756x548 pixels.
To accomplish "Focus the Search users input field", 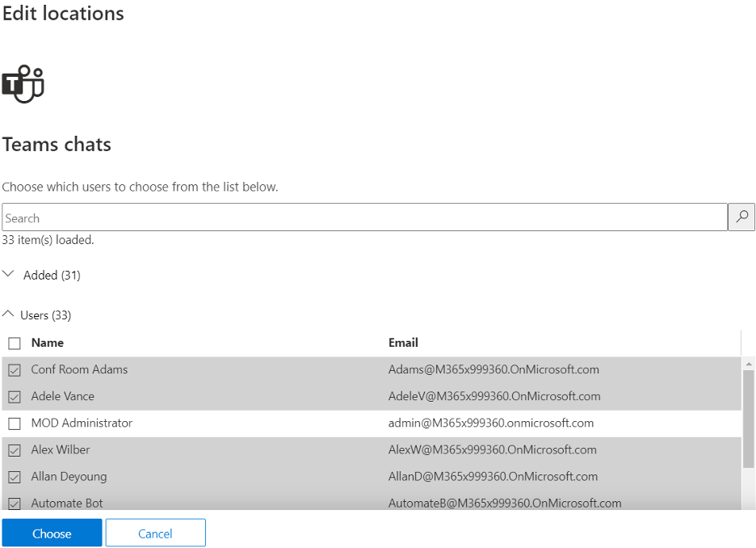I will (364, 217).
